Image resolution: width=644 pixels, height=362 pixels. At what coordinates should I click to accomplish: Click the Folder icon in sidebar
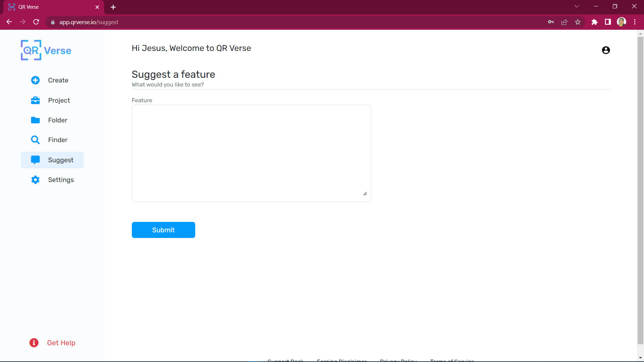(35, 120)
